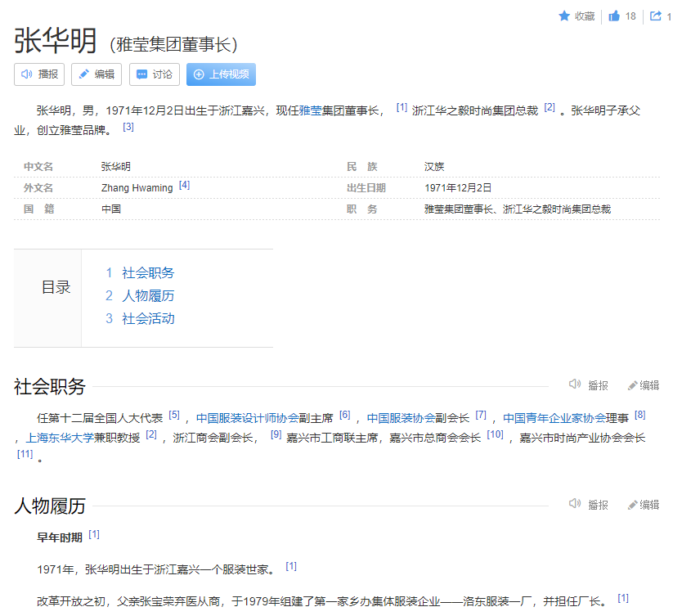Viewport: 682px width, 616px height.
Task: Open reference [6] after 副主席
Action: click(345, 415)
